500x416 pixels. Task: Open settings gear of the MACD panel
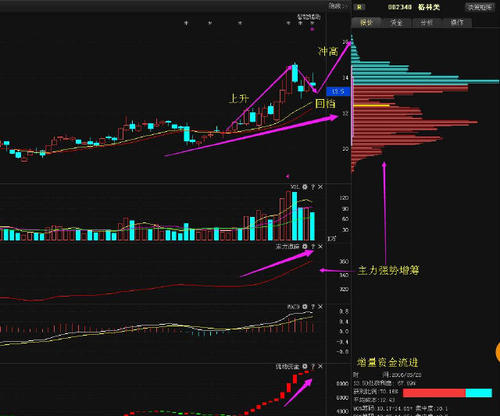[x=305, y=307]
